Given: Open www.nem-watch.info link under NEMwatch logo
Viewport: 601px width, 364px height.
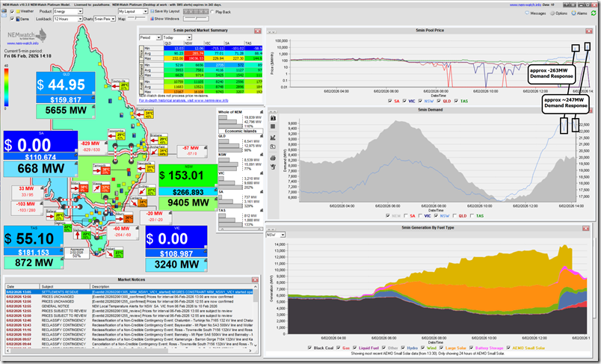Looking at the screenshot, I should pyautogui.click(x=23, y=43).
